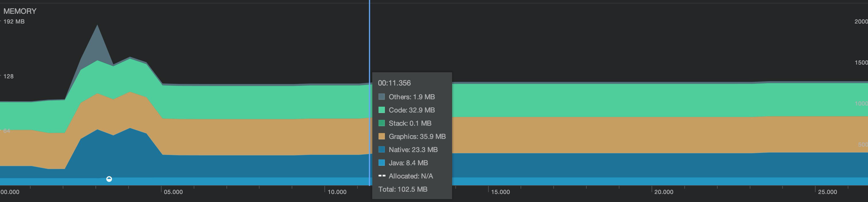Click the 10.000 timeline label
The height and width of the screenshot is (202, 868).
pos(337,192)
